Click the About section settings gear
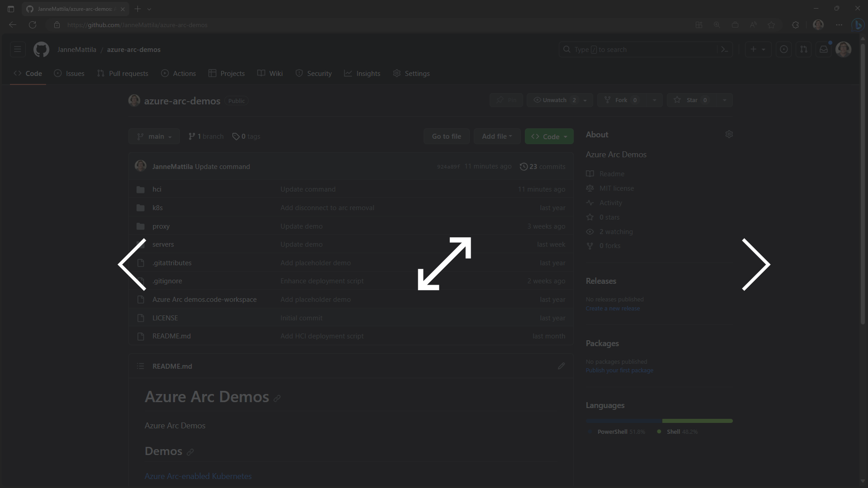The width and height of the screenshot is (868, 488). tap(729, 134)
